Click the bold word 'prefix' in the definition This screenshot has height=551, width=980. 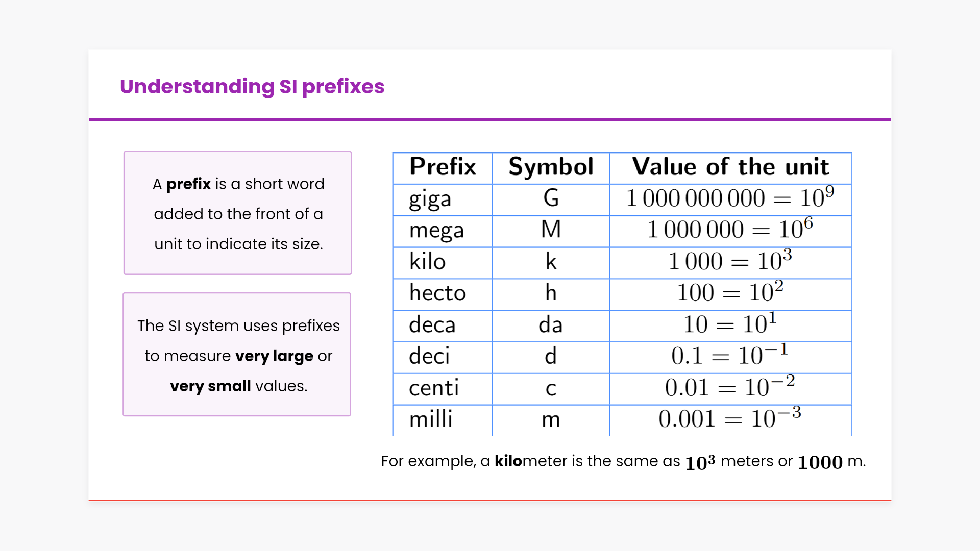coord(188,184)
